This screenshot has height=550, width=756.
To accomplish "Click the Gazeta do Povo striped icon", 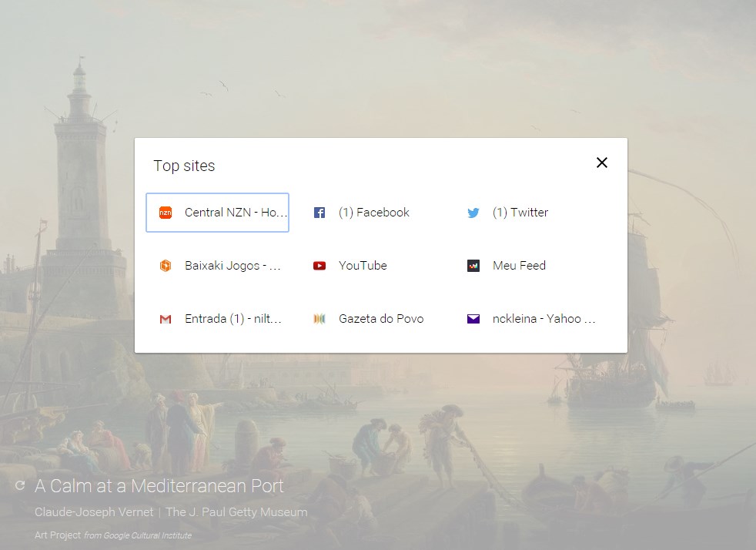I will pyautogui.click(x=319, y=319).
